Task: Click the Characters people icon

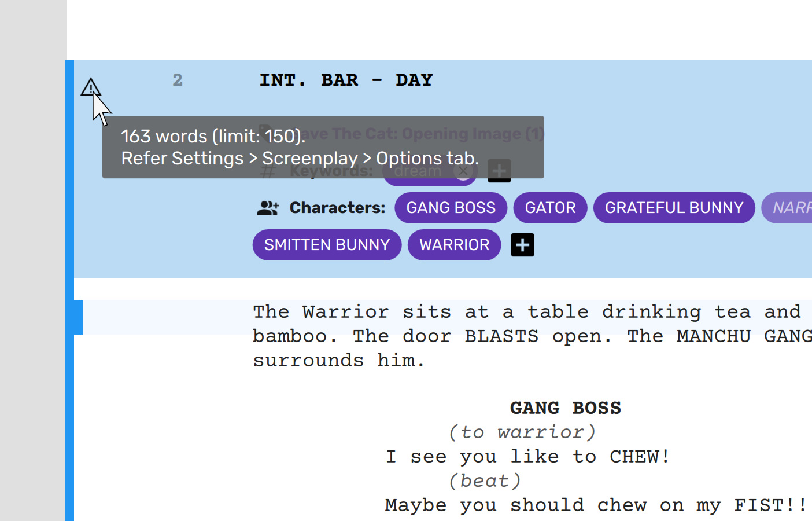Action: point(268,208)
